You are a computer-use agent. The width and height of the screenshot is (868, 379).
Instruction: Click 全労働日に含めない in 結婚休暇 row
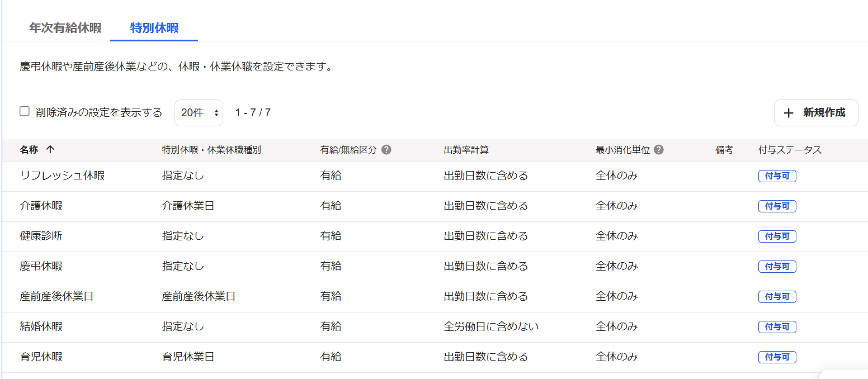[x=492, y=326]
